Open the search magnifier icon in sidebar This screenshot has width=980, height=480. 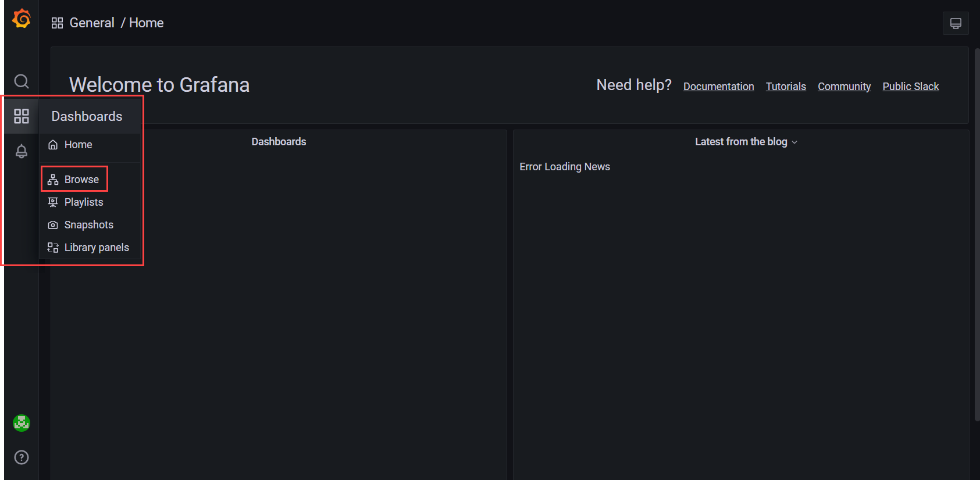(x=22, y=81)
